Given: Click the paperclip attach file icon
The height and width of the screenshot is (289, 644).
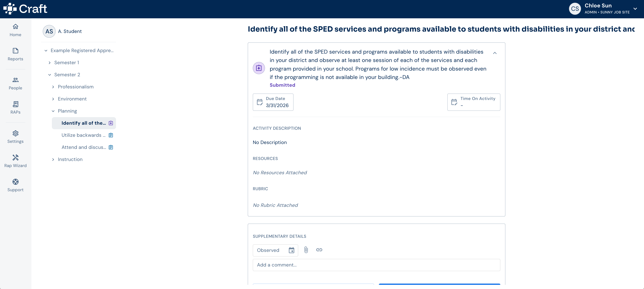Looking at the screenshot, I should point(306,250).
